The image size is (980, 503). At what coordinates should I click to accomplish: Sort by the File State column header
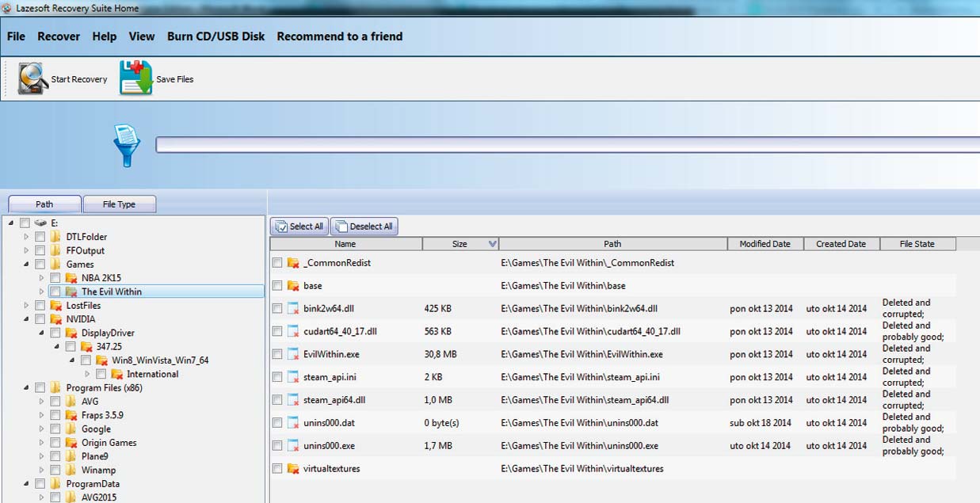tap(918, 244)
